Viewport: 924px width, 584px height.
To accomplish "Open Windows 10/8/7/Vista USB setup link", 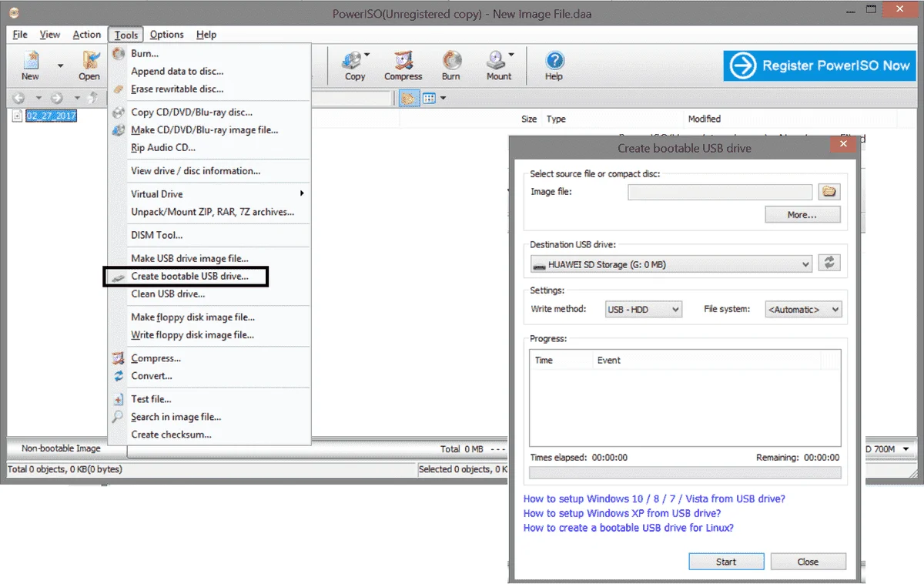I will click(654, 498).
